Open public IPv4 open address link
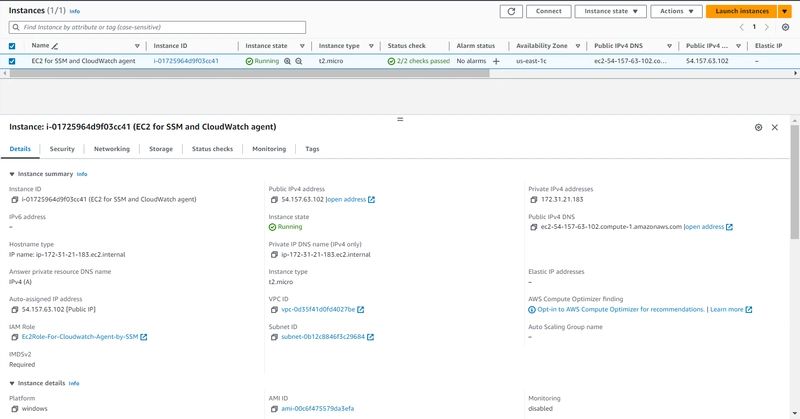 pyautogui.click(x=351, y=200)
